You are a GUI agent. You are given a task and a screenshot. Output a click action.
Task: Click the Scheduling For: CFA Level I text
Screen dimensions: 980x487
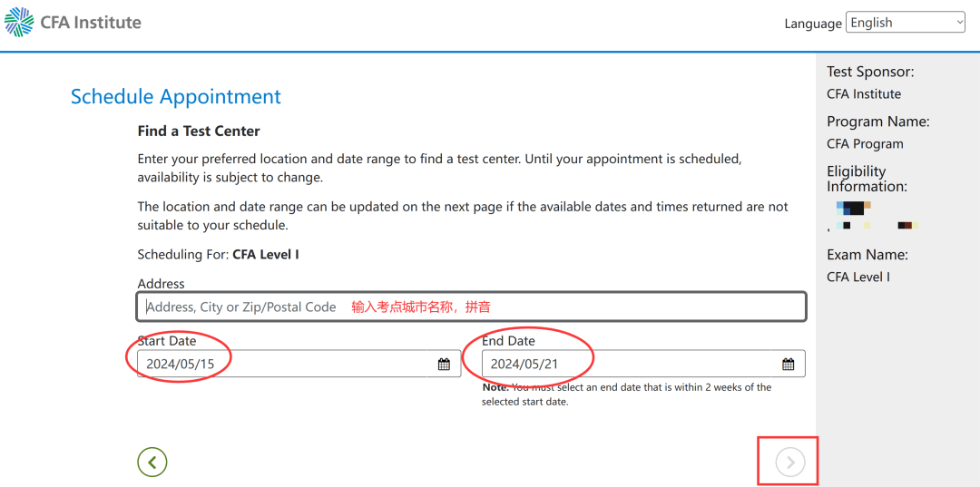(x=218, y=255)
